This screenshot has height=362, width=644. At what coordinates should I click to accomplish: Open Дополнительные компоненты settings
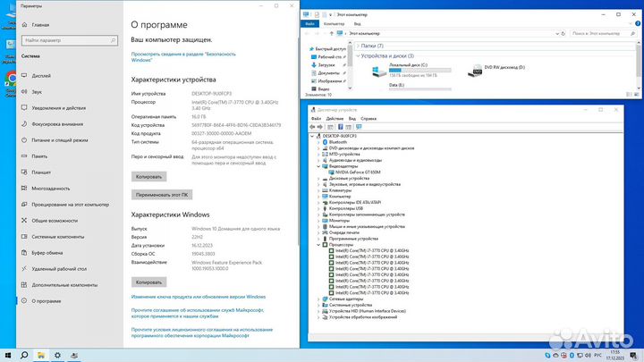[x=64, y=285]
